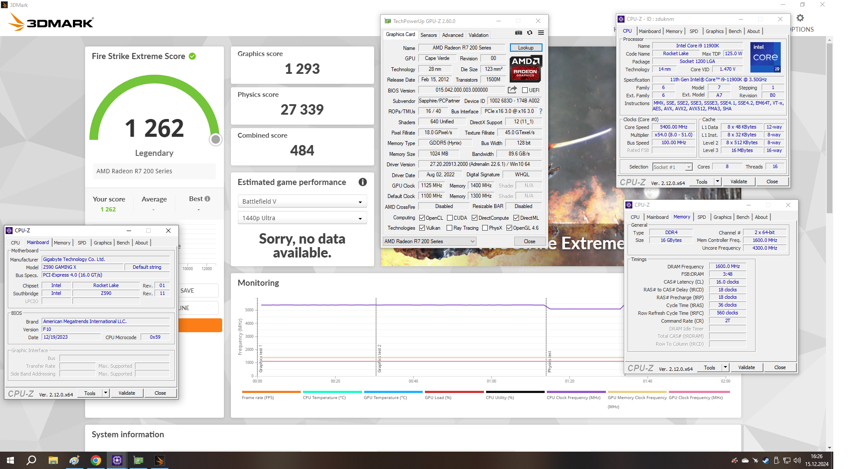Click the Steam icon in system tray
The image size is (868, 469).
pos(766,460)
